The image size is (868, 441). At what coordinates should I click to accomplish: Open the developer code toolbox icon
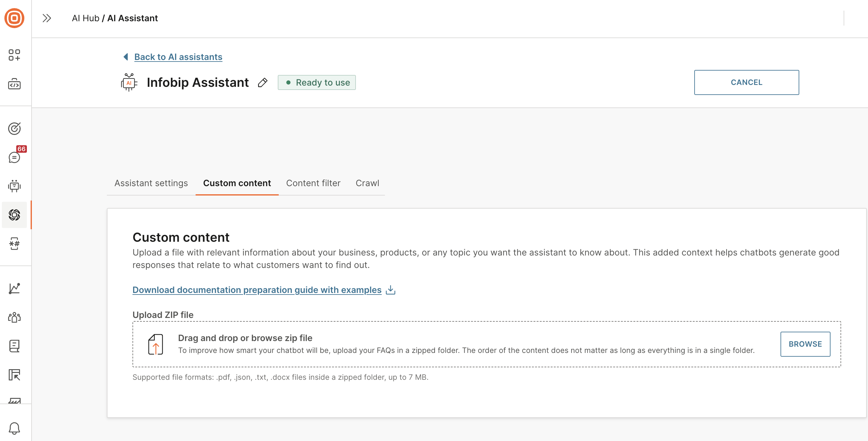point(14,84)
